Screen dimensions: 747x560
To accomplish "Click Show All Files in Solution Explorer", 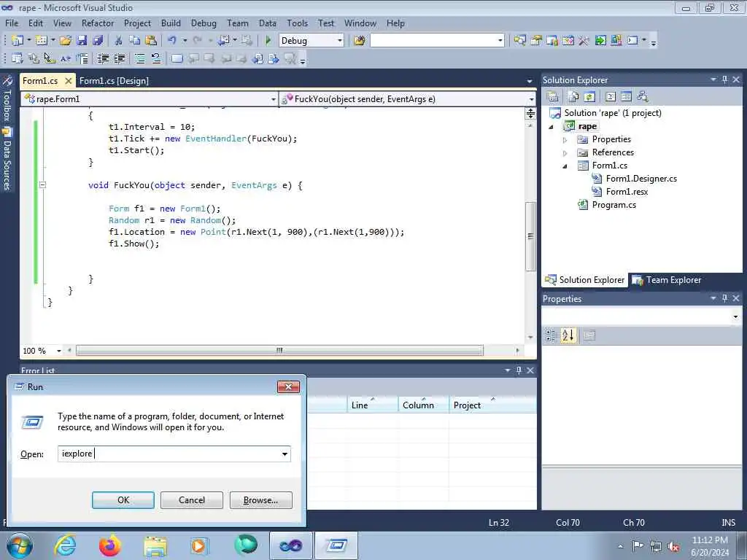I will (573, 97).
